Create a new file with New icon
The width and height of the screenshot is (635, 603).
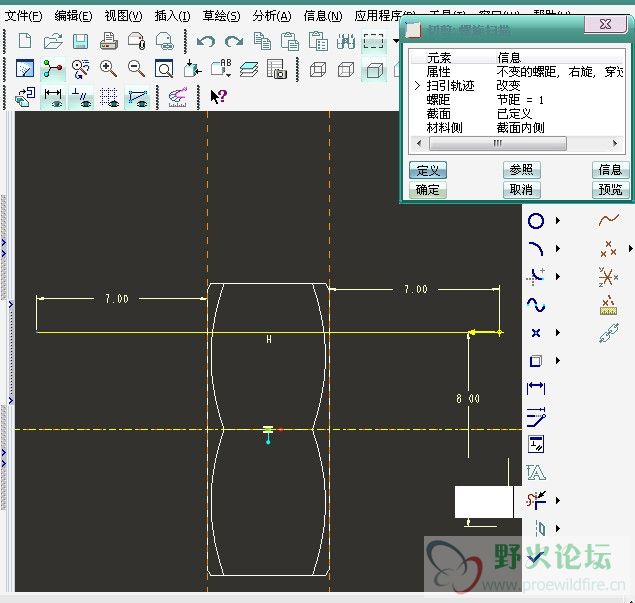tap(25, 41)
